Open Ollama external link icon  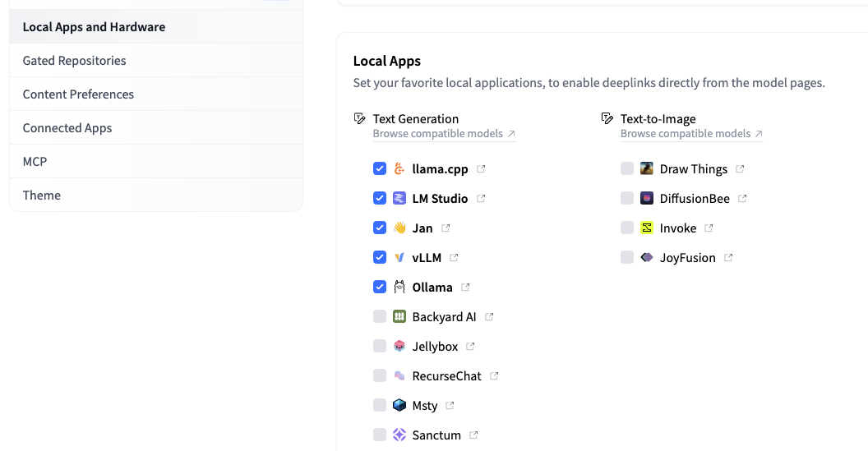pos(465,288)
